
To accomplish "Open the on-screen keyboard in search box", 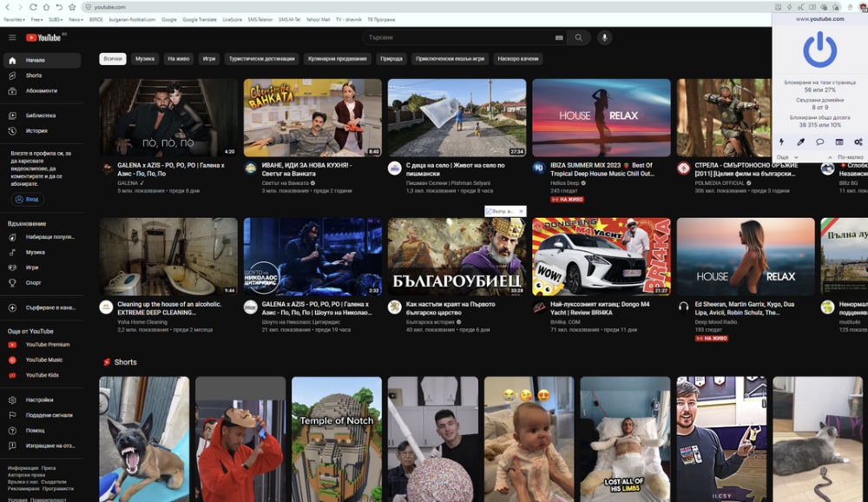I will click(x=559, y=37).
